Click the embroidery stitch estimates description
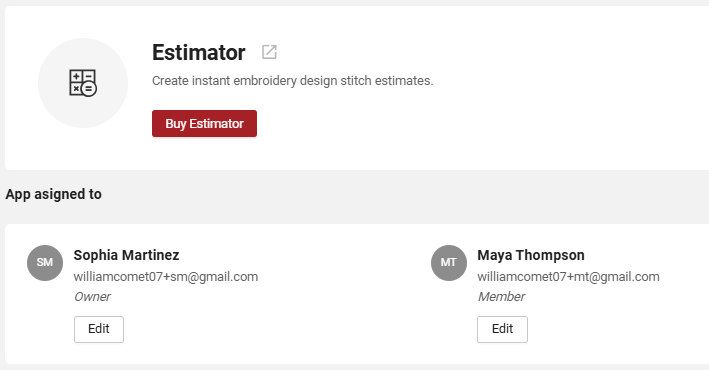 coord(293,81)
